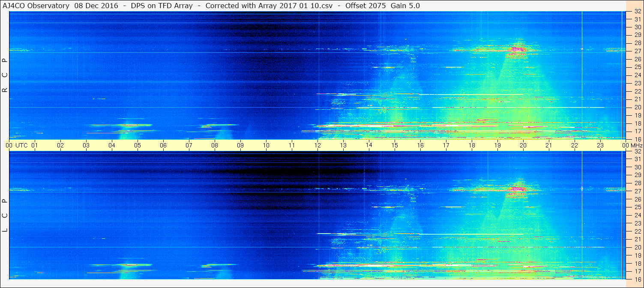Click the 18 hour marker on UTC time axis
644x288 pixels.
(472, 145)
